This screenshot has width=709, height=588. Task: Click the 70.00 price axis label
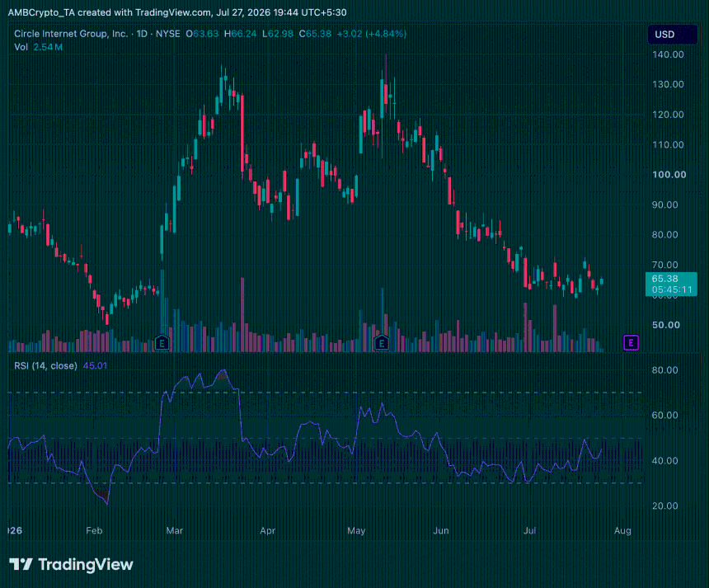(665, 265)
